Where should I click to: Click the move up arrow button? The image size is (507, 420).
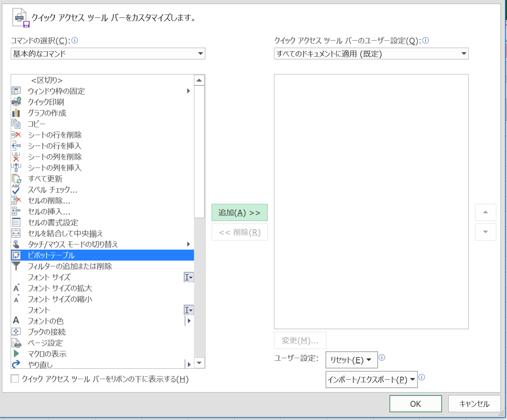click(485, 213)
